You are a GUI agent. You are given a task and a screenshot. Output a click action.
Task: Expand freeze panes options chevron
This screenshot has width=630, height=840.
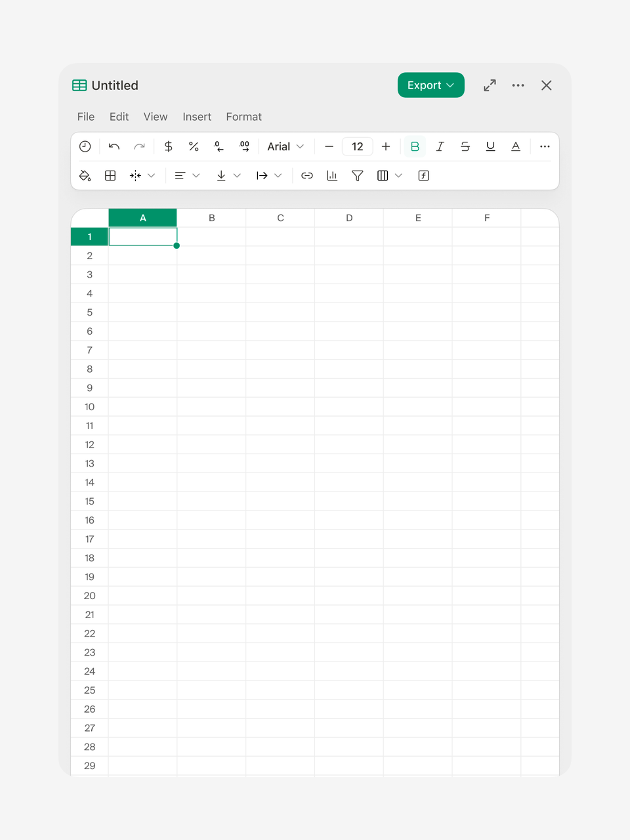click(398, 175)
